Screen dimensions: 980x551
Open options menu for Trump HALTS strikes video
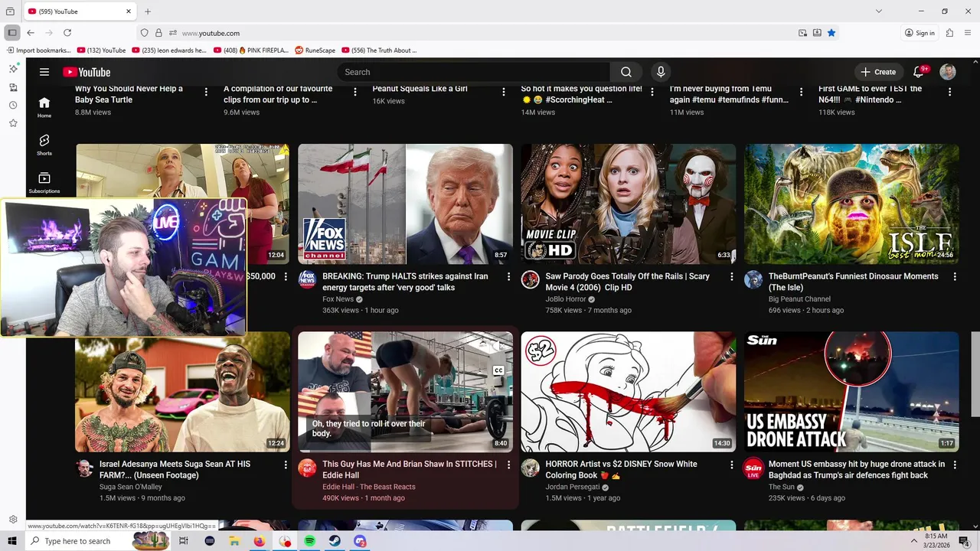(x=508, y=276)
